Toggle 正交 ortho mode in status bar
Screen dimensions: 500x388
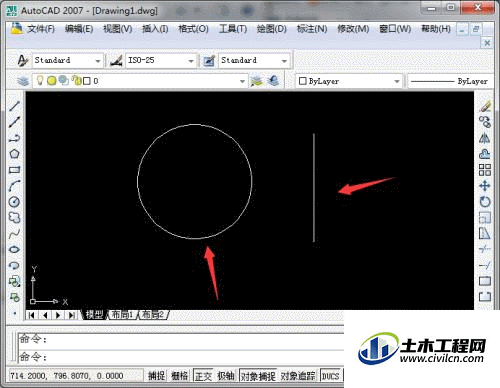(203, 376)
